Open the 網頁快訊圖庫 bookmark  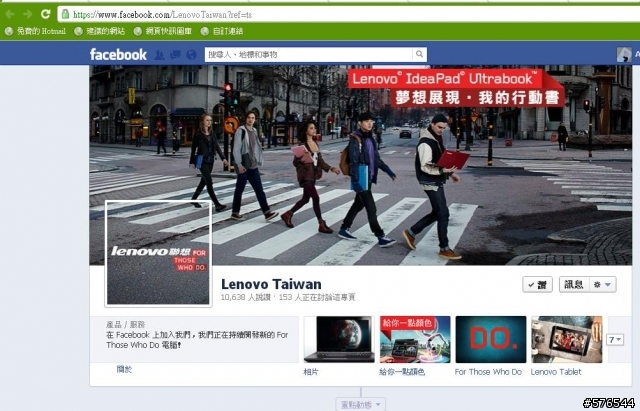pyautogui.click(x=163, y=31)
